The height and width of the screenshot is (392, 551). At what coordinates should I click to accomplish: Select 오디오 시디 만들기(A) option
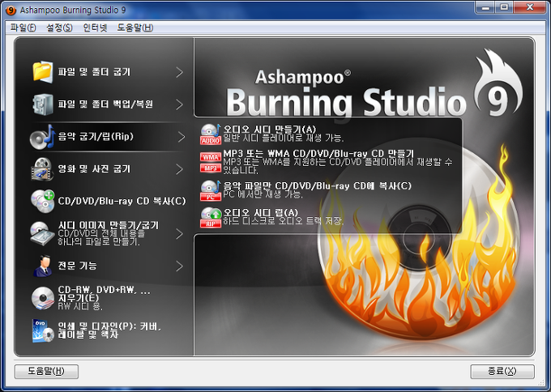point(270,130)
